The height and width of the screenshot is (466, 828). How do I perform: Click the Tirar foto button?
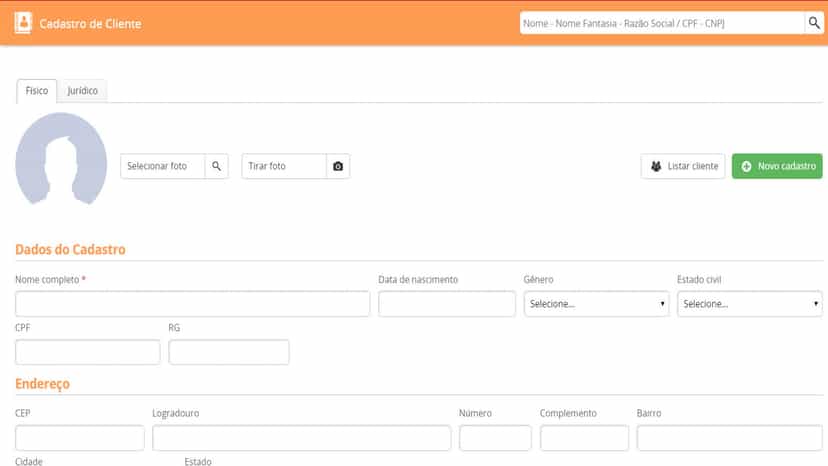[284, 166]
